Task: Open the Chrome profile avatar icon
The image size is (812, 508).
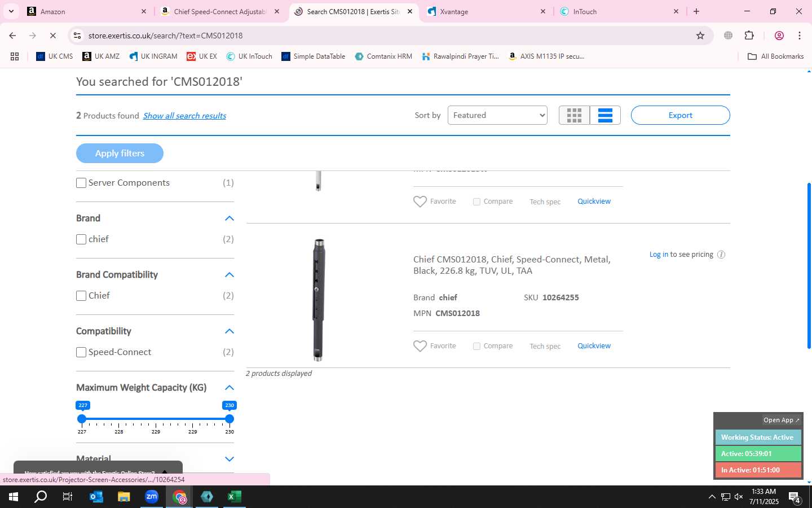Action: pos(779,36)
